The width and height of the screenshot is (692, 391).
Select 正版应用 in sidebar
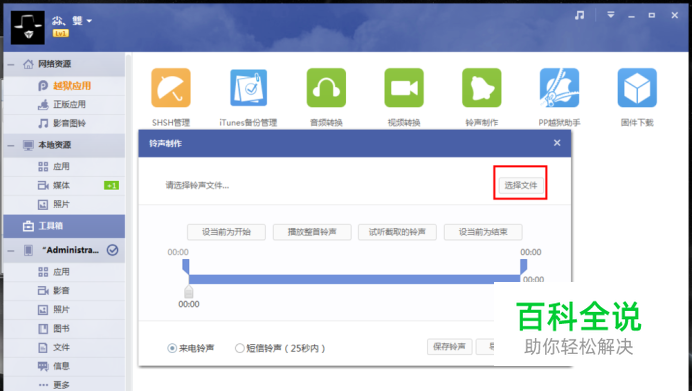[x=64, y=105]
